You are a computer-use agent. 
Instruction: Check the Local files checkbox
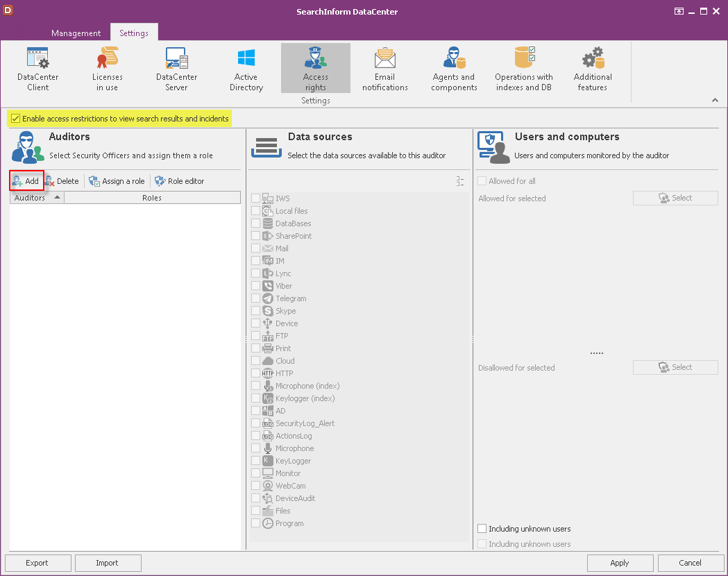(256, 211)
